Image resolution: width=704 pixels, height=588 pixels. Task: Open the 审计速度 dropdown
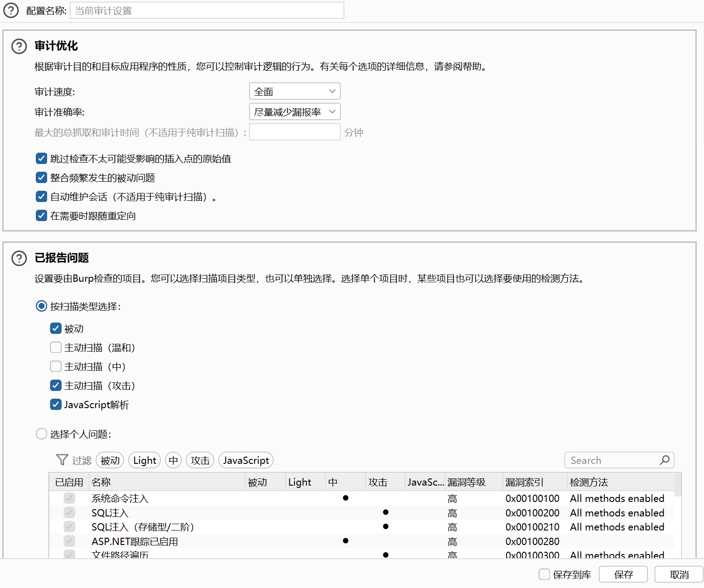tap(294, 92)
